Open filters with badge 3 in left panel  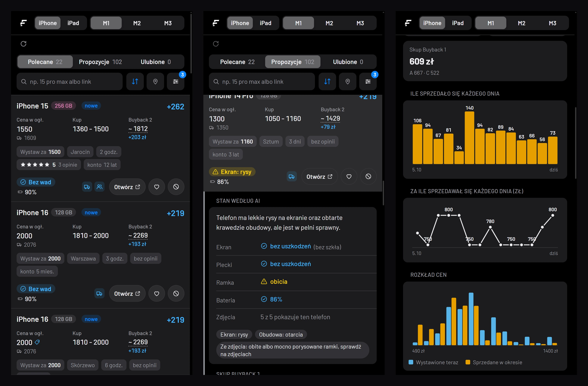click(x=175, y=81)
